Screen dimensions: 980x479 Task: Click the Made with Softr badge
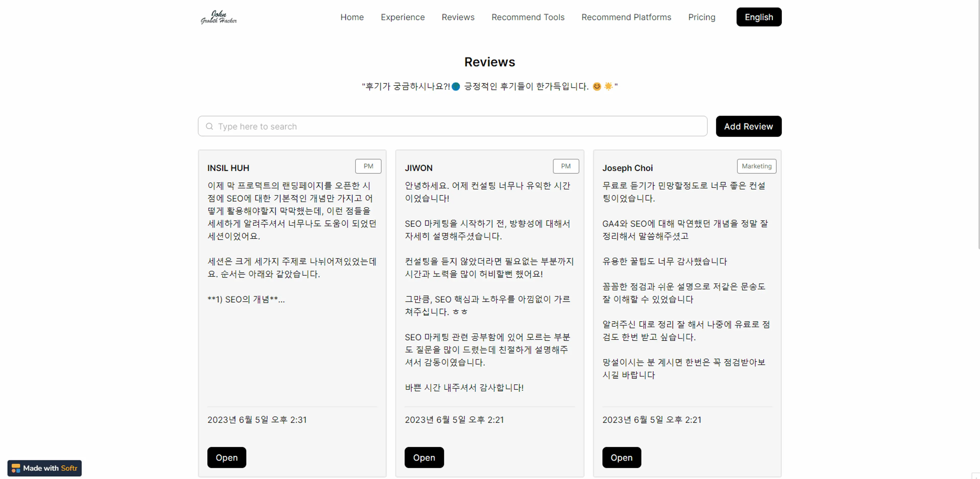[x=44, y=468]
